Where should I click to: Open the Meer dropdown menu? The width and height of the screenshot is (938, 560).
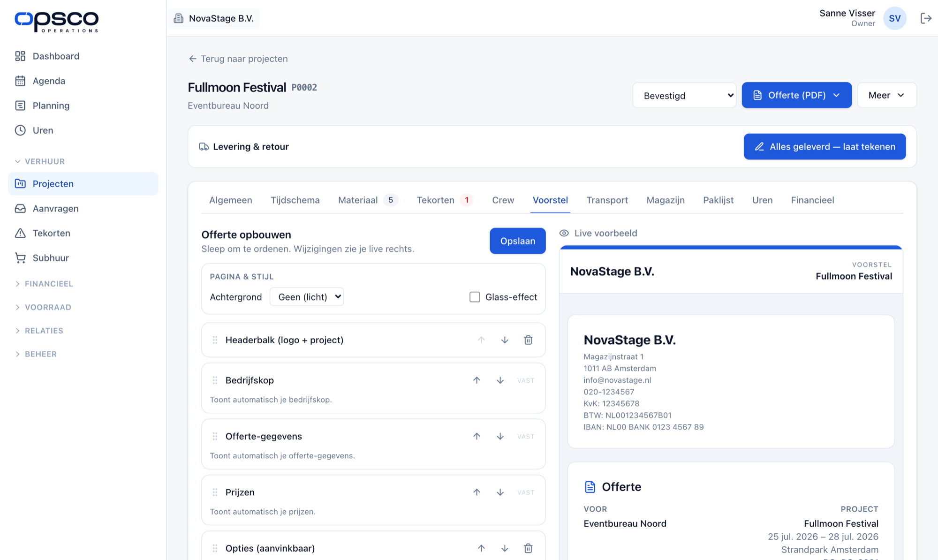tap(886, 95)
